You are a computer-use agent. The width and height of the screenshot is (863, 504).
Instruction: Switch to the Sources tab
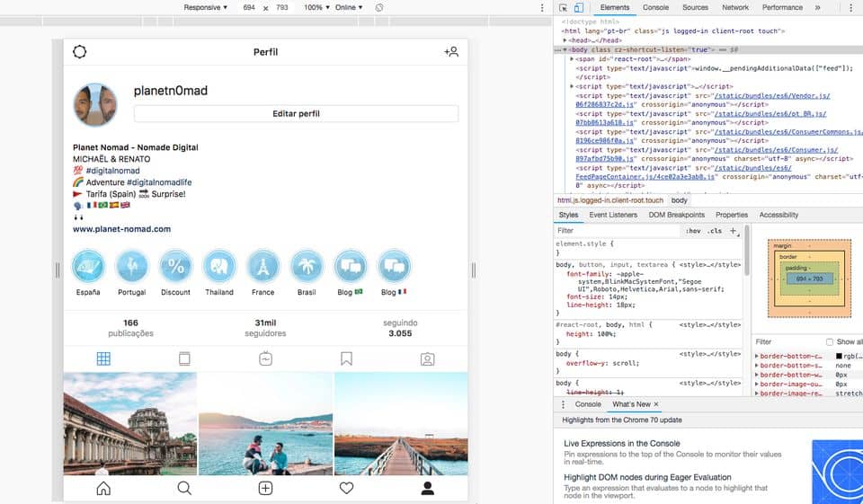(x=695, y=8)
